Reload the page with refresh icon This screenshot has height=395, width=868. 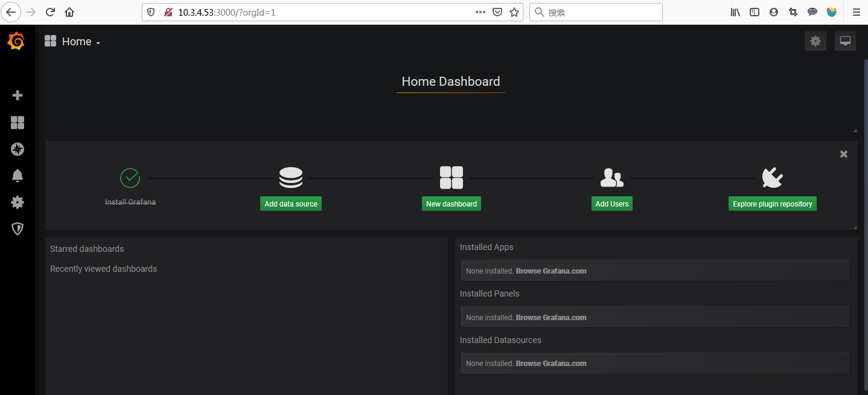tap(51, 12)
